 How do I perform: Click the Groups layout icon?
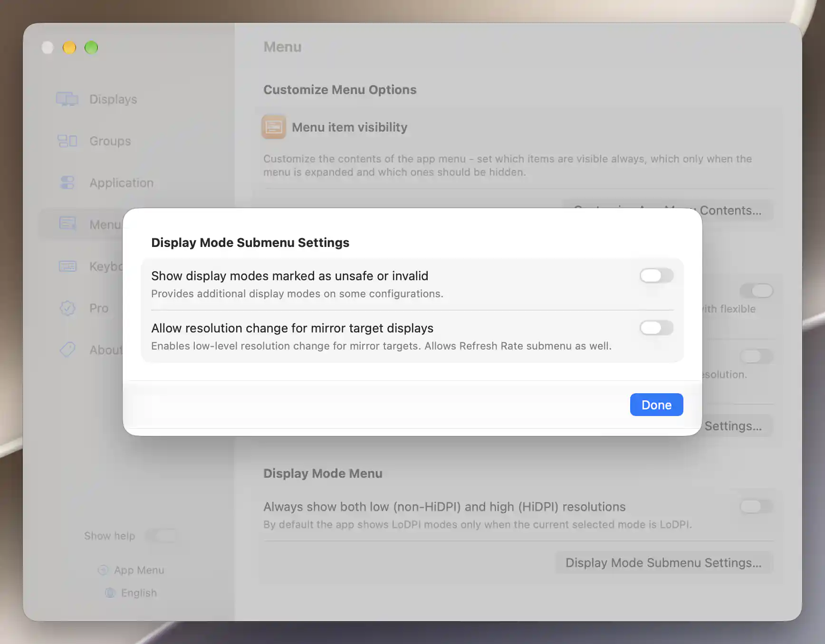67,141
